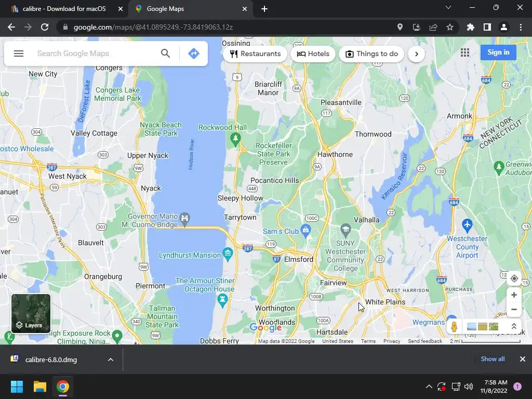
Task: Click the search magnifier icon
Action: pos(165,54)
